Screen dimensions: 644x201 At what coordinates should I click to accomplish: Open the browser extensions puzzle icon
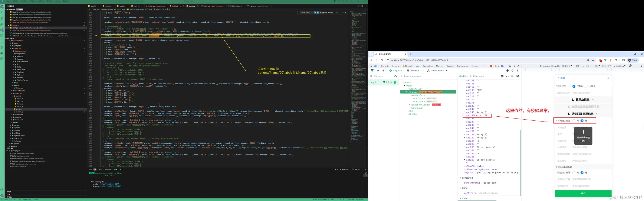pyautogui.click(x=616, y=60)
